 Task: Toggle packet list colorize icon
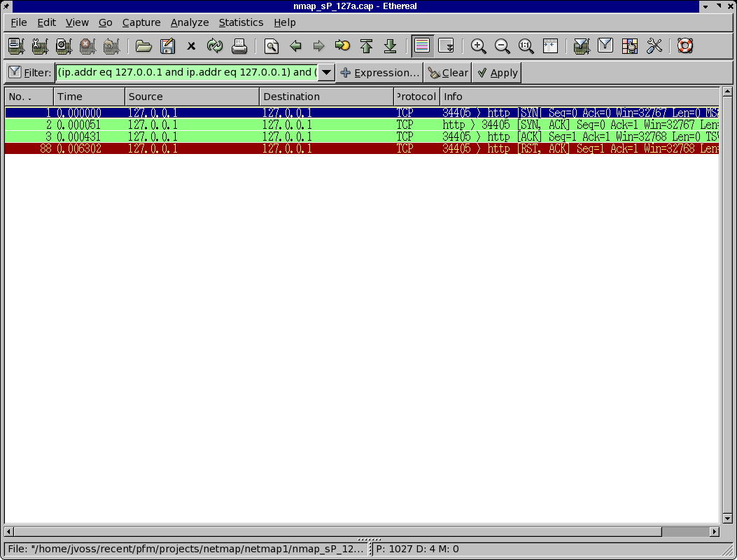pos(422,46)
